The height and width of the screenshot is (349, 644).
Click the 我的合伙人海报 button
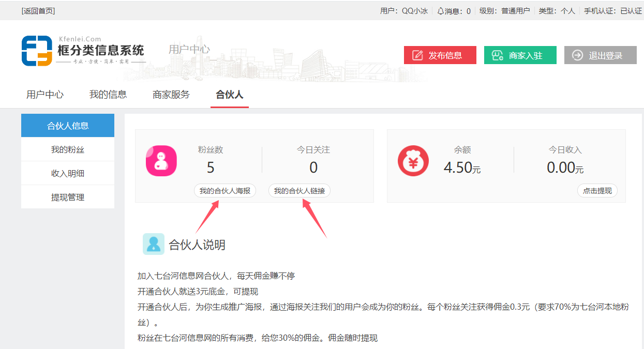(x=225, y=191)
